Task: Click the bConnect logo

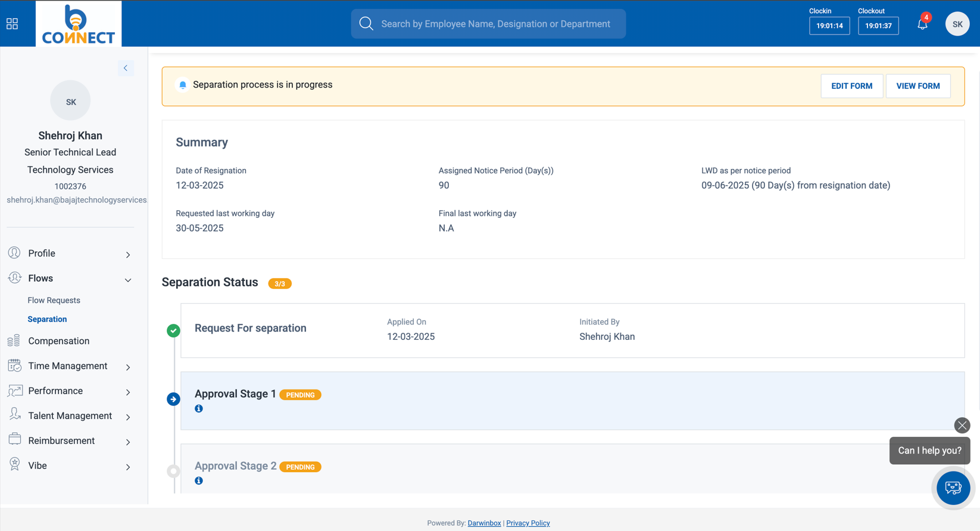Action: pyautogui.click(x=79, y=24)
